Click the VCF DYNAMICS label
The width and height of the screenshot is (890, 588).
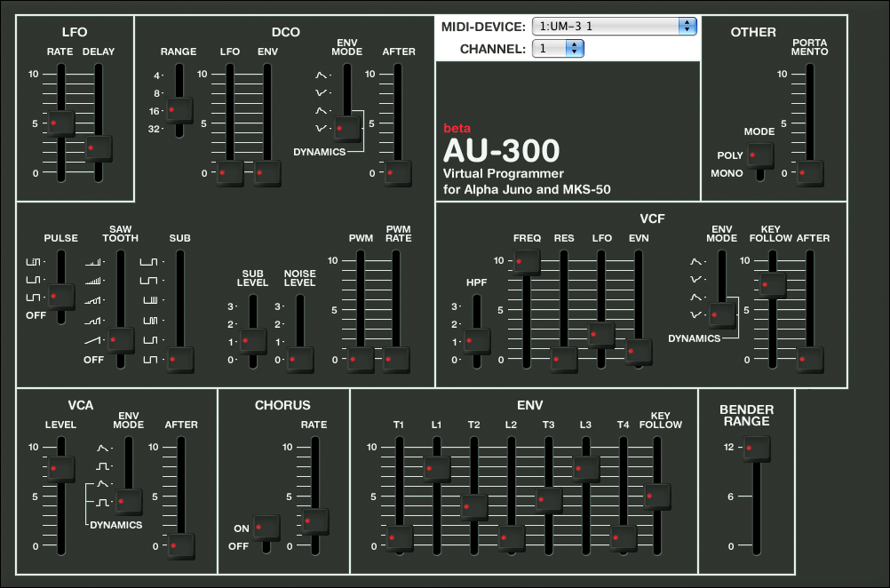pos(695,338)
